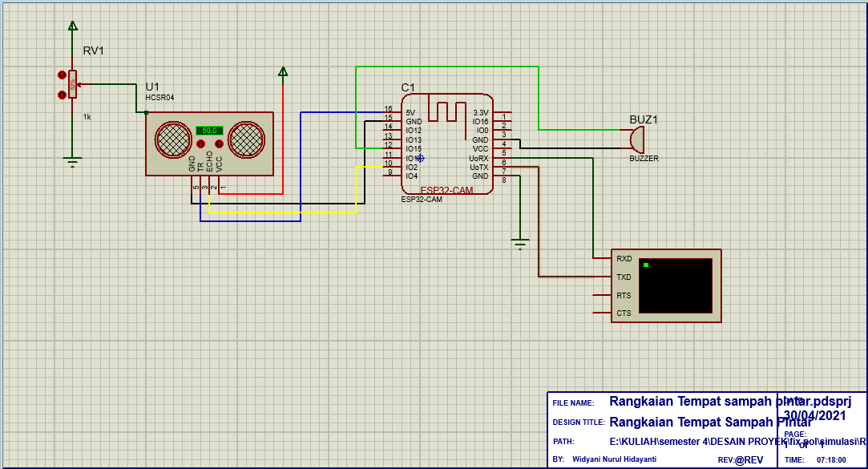Screen dimensions: 868x469
Task: Click RV1 potentiometer decrease arrow button
Action: 62,95
